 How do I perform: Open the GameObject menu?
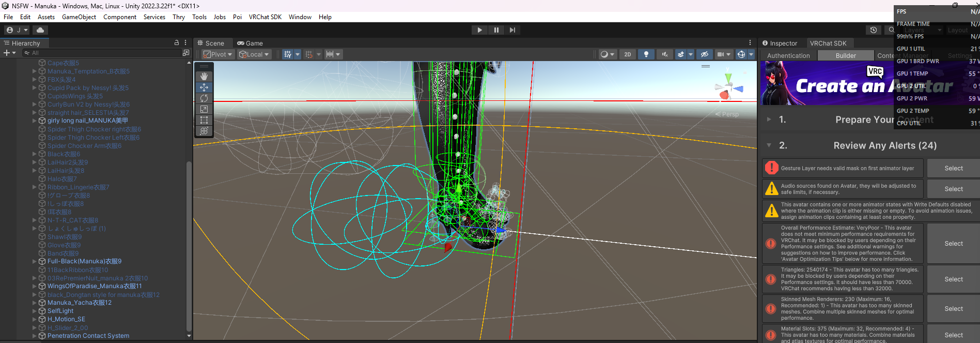79,17
